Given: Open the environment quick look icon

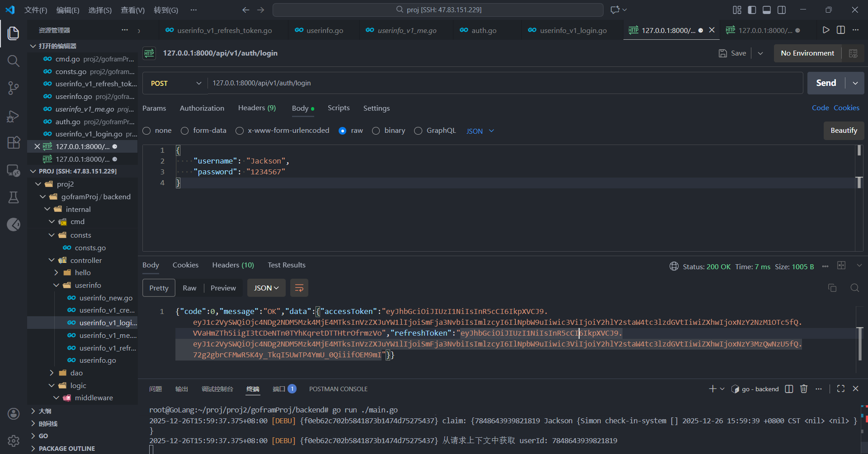Looking at the screenshot, I should (x=853, y=53).
